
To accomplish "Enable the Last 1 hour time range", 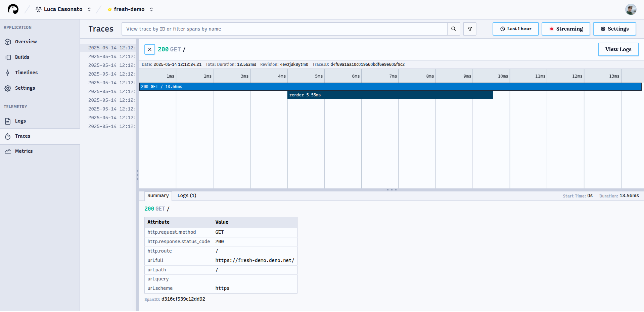I will pyautogui.click(x=515, y=29).
